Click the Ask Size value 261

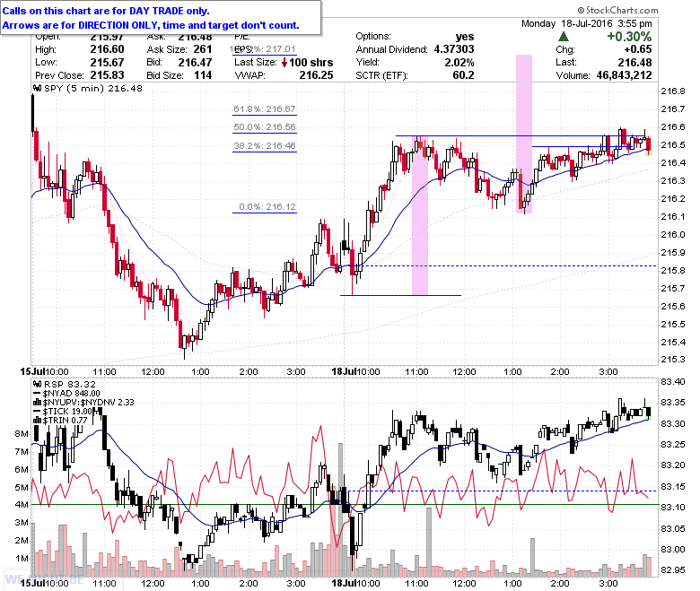(203, 49)
